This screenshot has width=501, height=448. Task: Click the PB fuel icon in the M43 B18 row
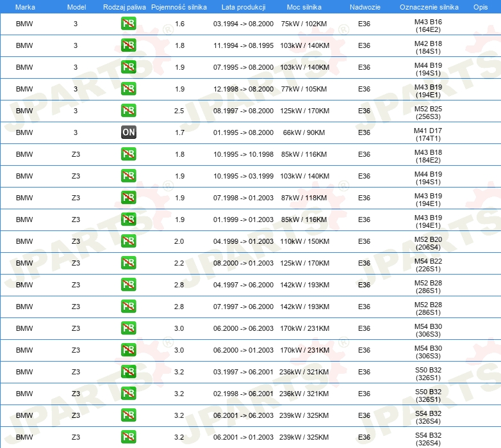(128, 154)
